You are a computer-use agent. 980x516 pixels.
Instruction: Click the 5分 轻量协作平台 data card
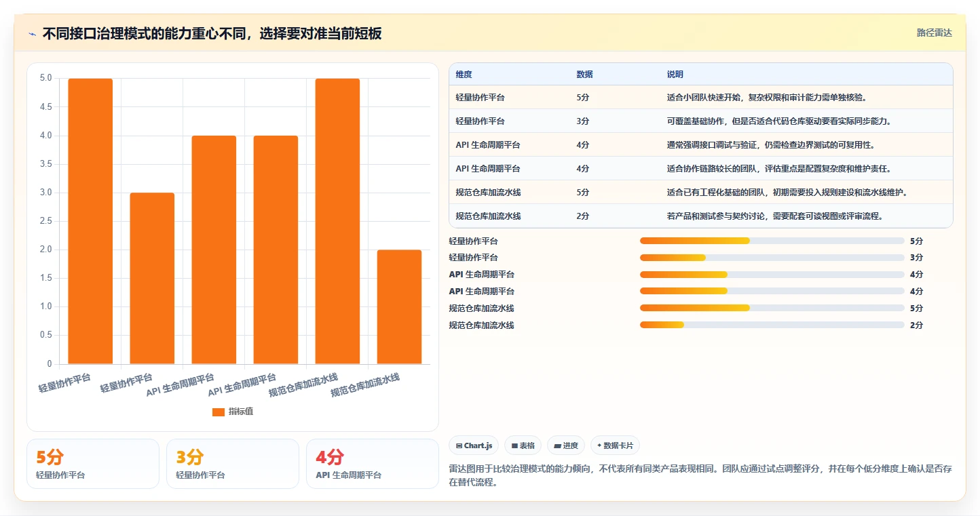pyautogui.click(x=93, y=464)
